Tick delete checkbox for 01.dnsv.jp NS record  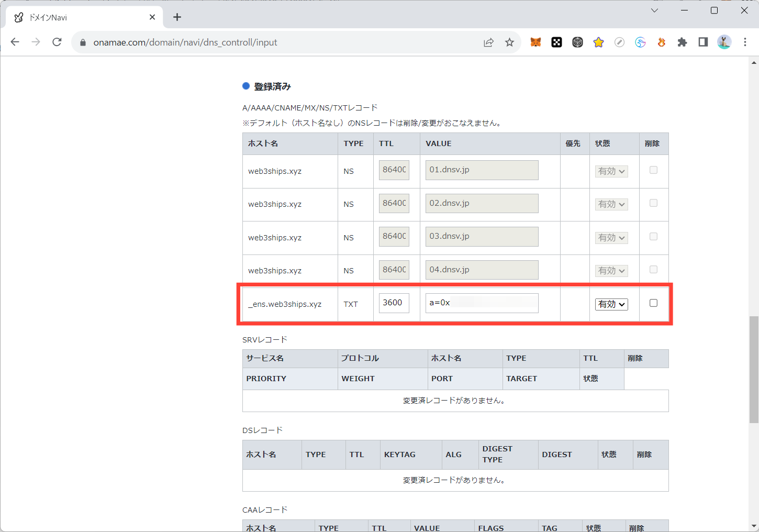point(653,170)
